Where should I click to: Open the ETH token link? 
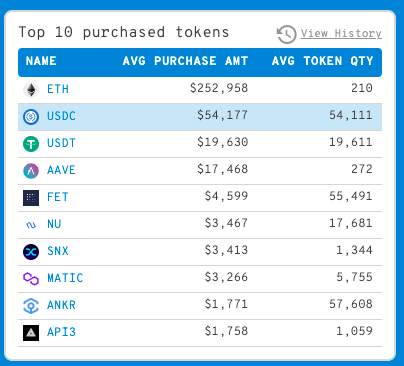[58, 89]
